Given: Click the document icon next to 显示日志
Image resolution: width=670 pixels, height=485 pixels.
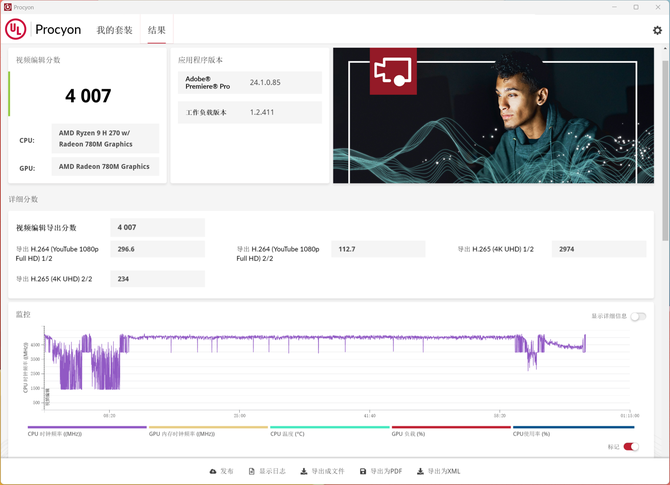Looking at the screenshot, I should pyautogui.click(x=252, y=471).
